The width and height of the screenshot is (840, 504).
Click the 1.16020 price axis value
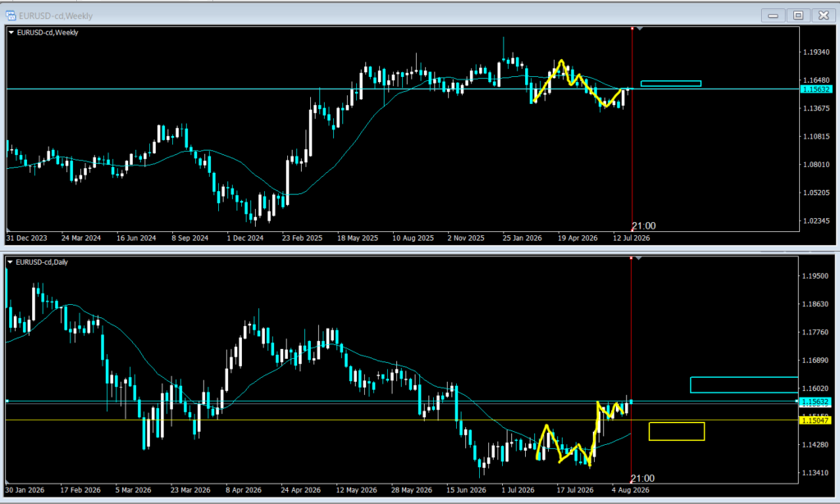[x=815, y=388]
